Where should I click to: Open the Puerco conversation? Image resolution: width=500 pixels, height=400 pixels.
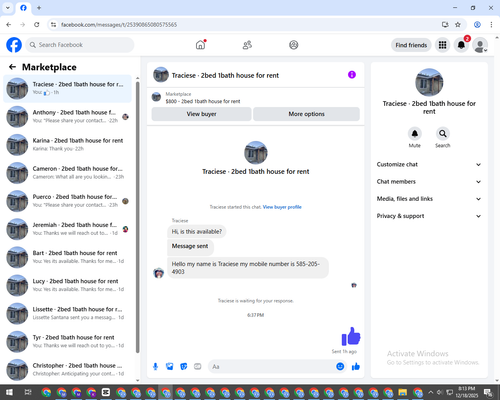tap(68, 201)
